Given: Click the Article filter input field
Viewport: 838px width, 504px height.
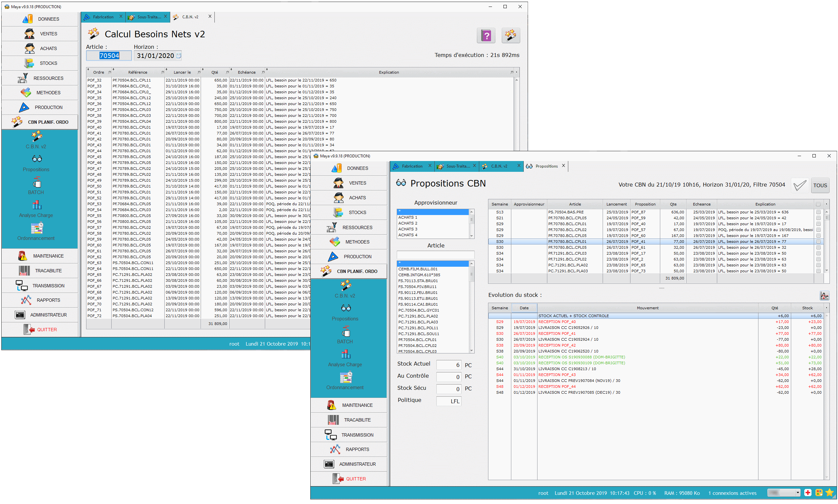Looking at the screenshot, I should coord(435,255).
